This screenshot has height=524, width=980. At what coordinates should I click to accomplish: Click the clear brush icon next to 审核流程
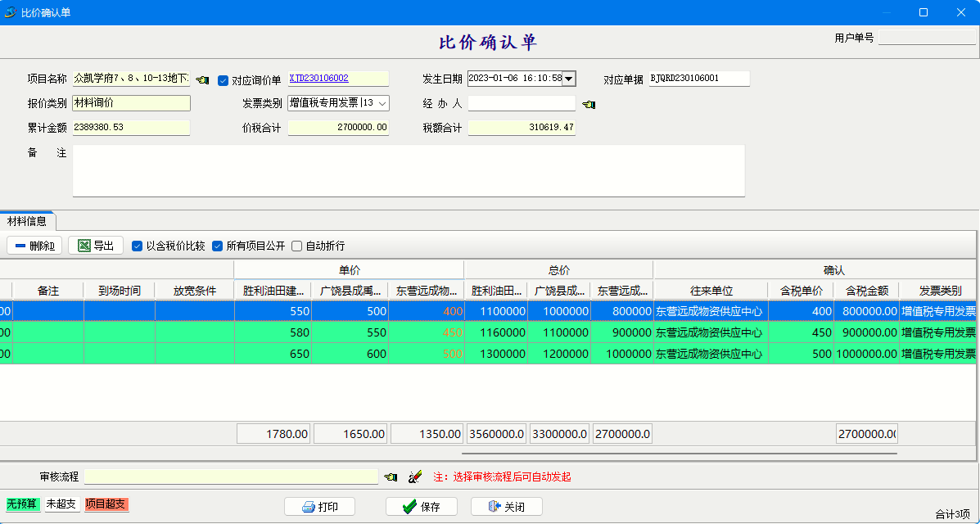414,477
